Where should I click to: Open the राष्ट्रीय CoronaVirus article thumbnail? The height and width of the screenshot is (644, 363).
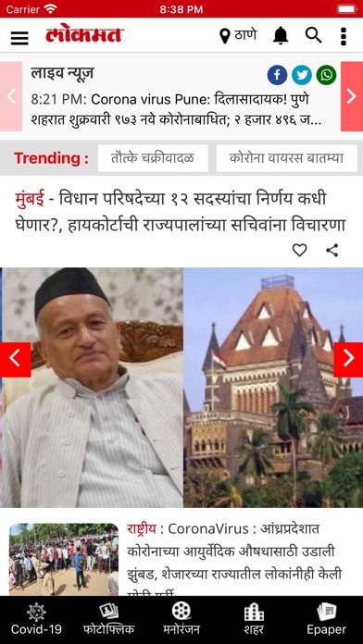point(64,560)
